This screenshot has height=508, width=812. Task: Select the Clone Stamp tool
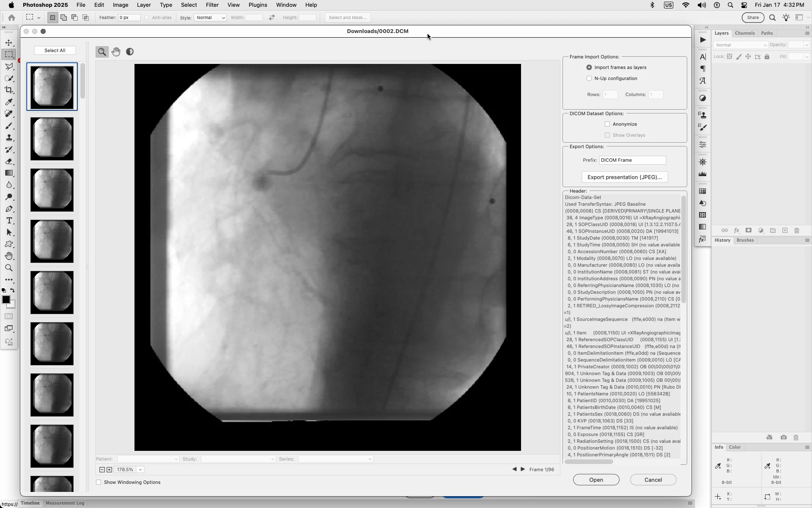point(9,138)
